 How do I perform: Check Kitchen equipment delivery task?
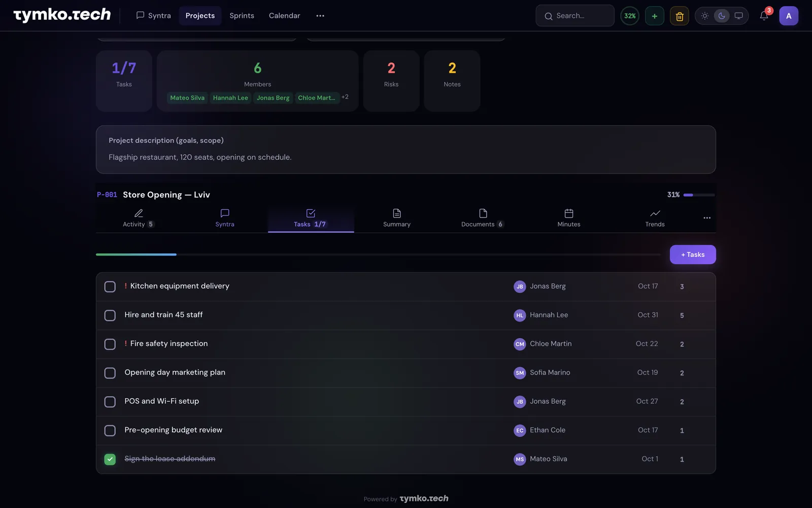tap(110, 287)
